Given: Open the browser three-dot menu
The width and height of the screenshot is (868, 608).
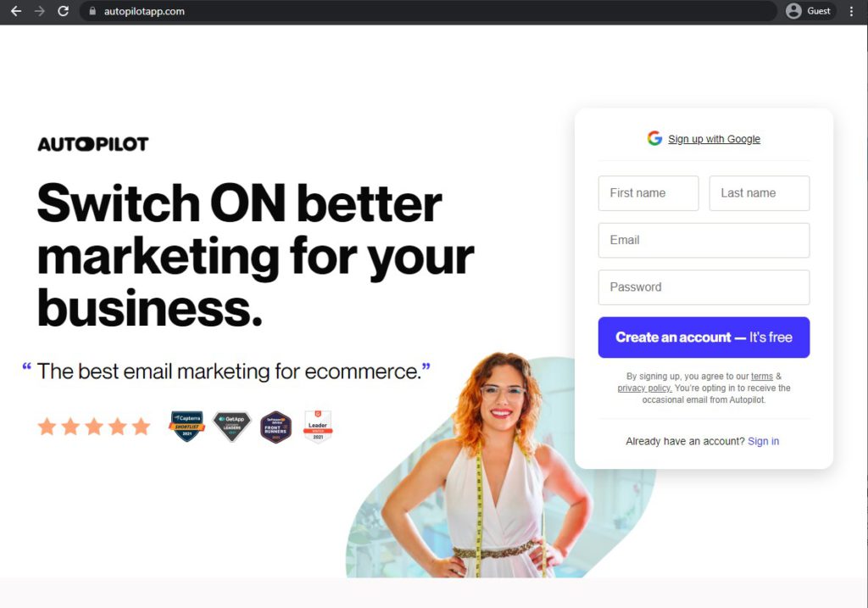Looking at the screenshot, I should click(x=851, y=11).
